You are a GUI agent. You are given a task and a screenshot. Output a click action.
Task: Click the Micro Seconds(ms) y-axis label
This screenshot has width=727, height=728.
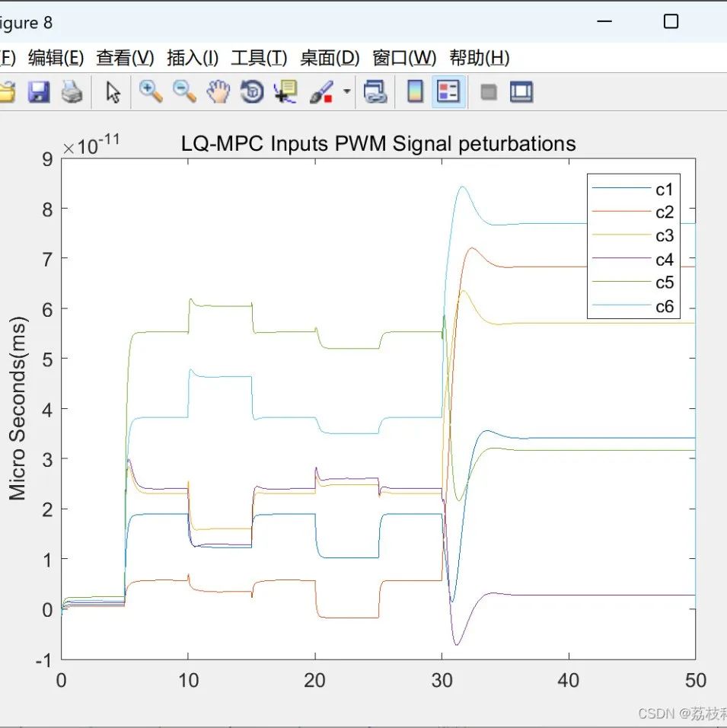[18, 408]
